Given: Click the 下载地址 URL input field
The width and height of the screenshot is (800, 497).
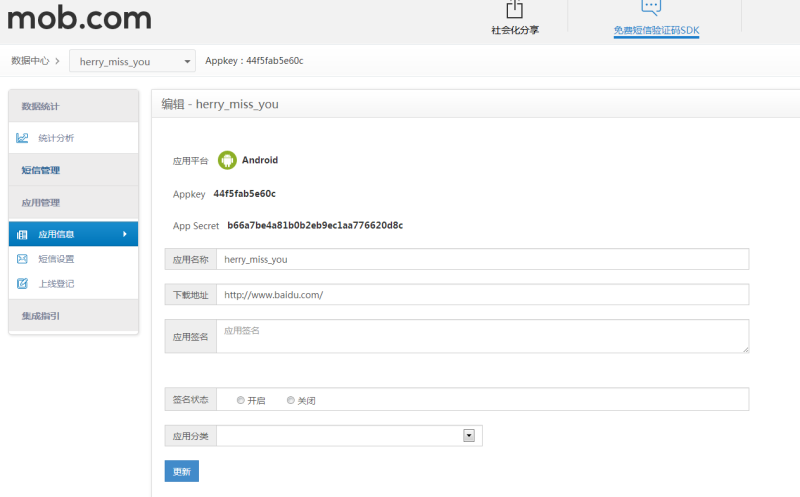Looking at the screenshot, I should 482,295.
